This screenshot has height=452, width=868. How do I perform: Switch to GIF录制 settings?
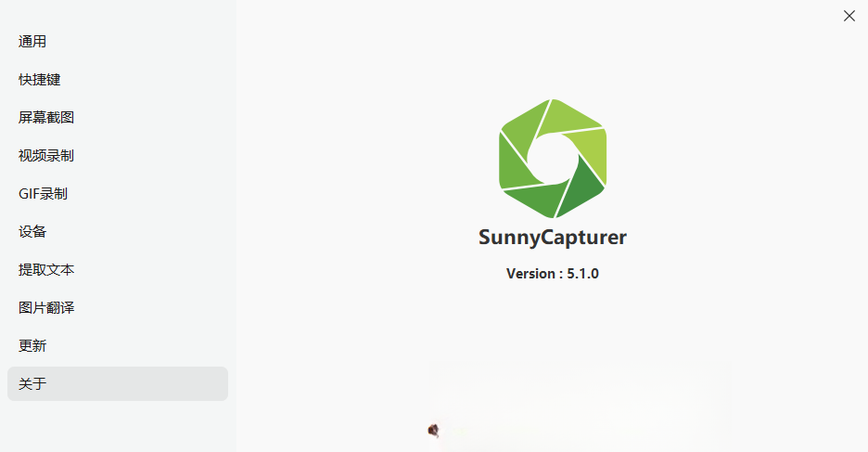(118, 194)
